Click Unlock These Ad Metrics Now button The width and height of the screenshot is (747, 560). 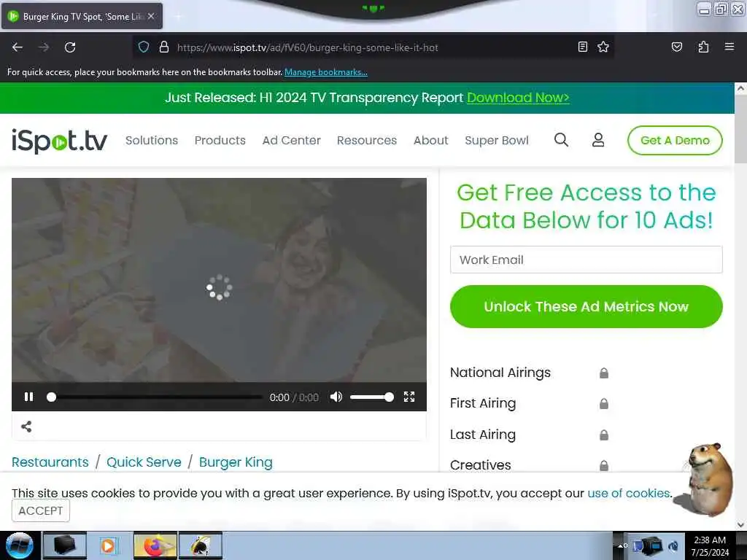[586, 307]
